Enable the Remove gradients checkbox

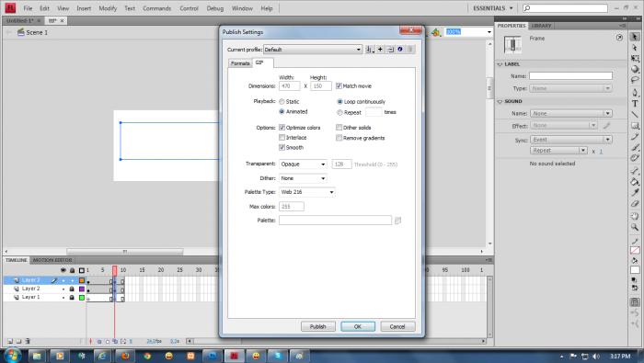pos(339,138)
